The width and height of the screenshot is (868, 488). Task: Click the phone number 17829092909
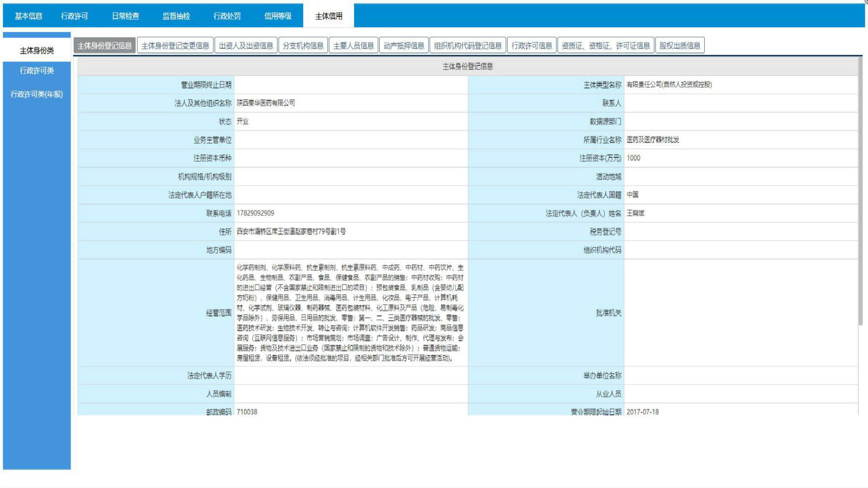[255, 213]
